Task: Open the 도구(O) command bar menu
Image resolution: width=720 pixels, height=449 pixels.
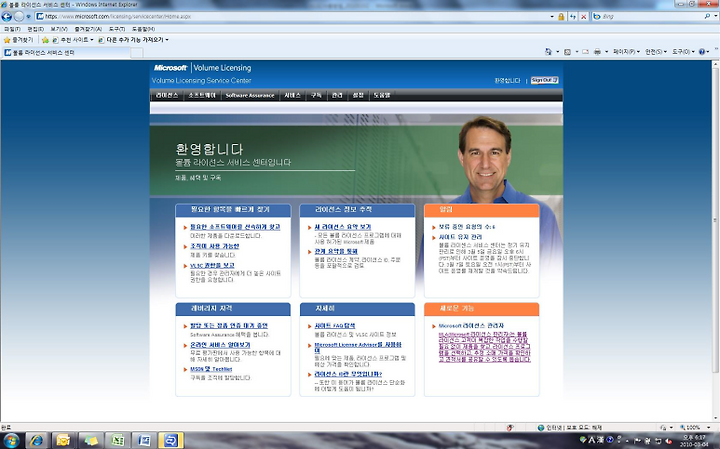Action: tap(683, 52)
